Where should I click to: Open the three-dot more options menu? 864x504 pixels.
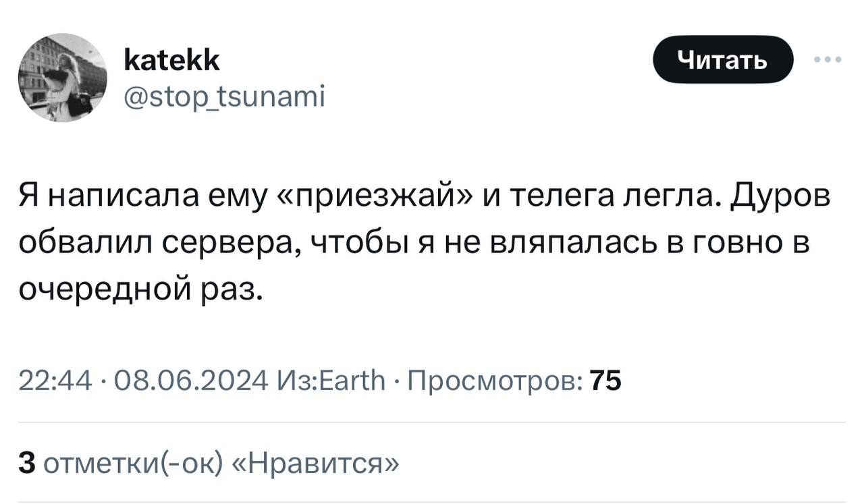pyautogui.click(x=828, y=60)
